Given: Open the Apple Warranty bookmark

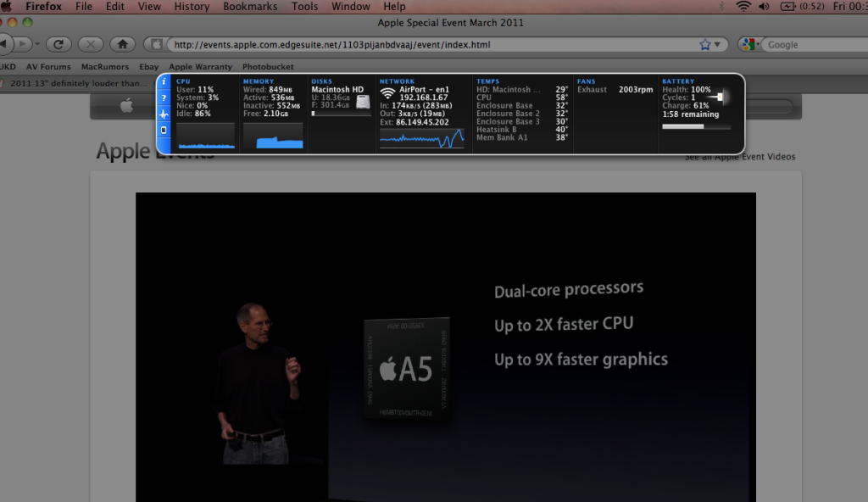Looking at the screenshot, I should [200, 66].
